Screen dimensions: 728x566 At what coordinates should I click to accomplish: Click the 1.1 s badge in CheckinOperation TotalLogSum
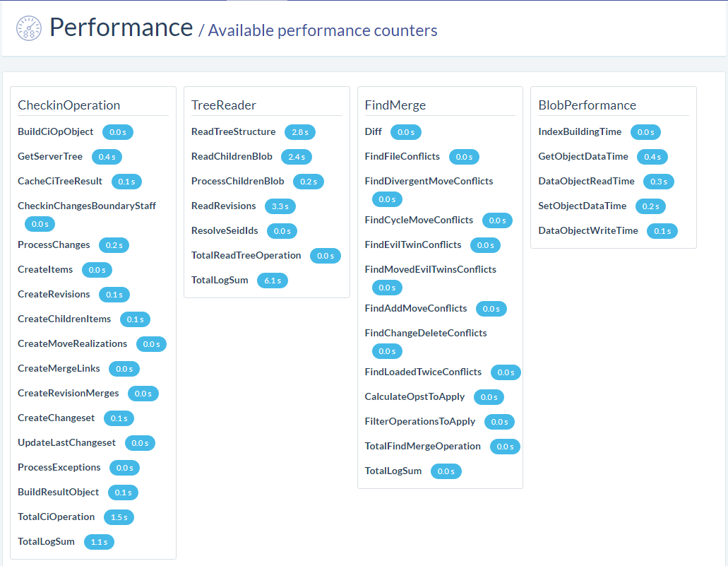(x=99, y=542)
